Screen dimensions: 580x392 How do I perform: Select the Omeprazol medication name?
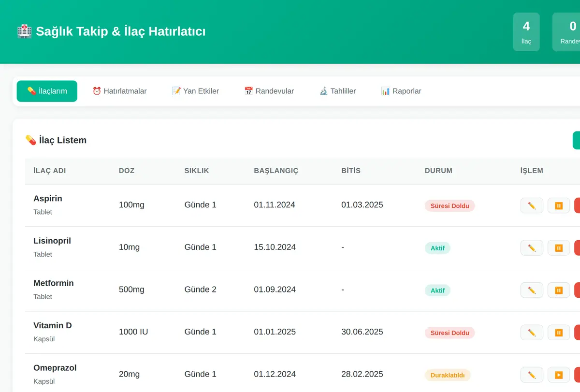55,367
